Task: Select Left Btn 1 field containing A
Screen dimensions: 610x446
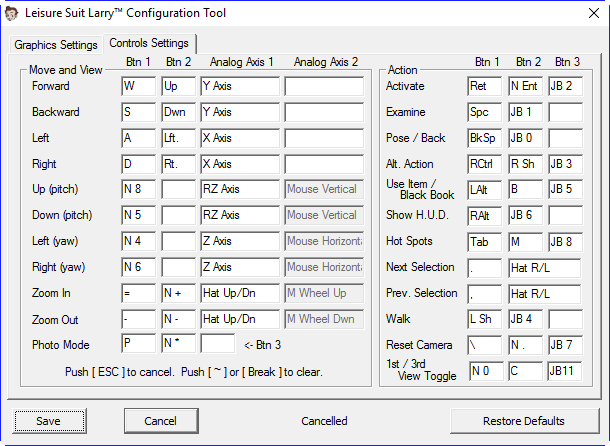Action: point(138,138)
